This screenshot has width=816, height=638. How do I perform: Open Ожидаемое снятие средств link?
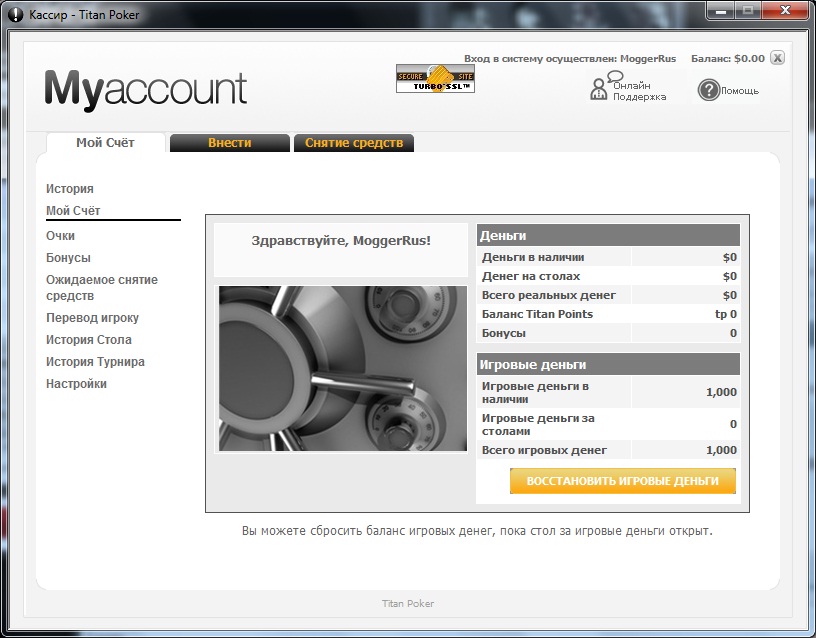102,288
